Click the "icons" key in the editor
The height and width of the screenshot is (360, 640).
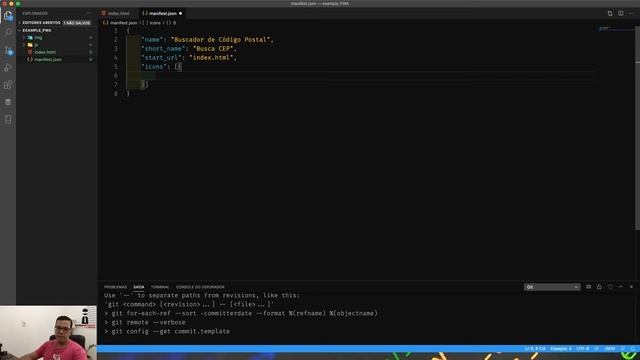pyautogui.click(x=154, y=67)
